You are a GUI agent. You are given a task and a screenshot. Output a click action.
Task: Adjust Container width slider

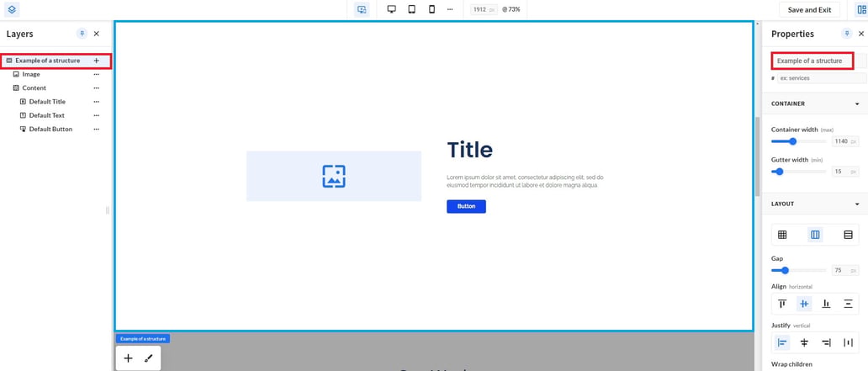pyautogui.click(x=792, y=141)
